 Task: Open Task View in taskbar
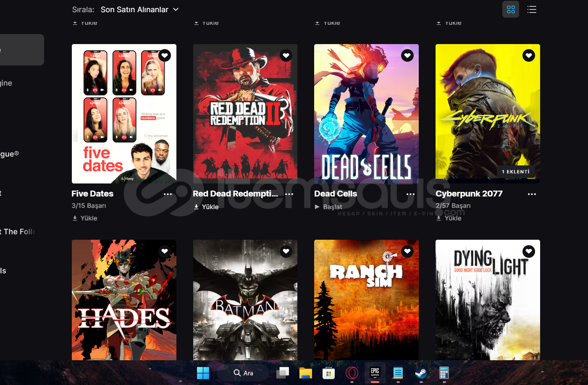283,373
